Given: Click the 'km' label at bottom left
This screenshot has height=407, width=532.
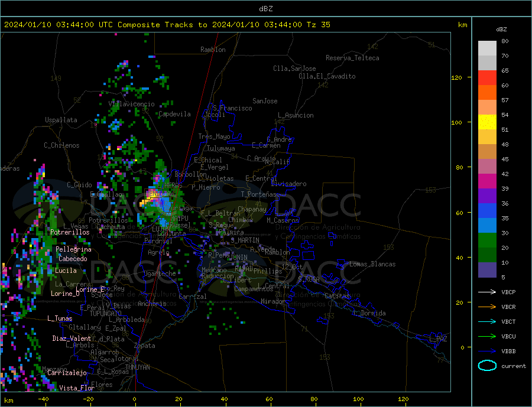Looking at the screenshot, I should pyautogui.click(x=9, y=401).
